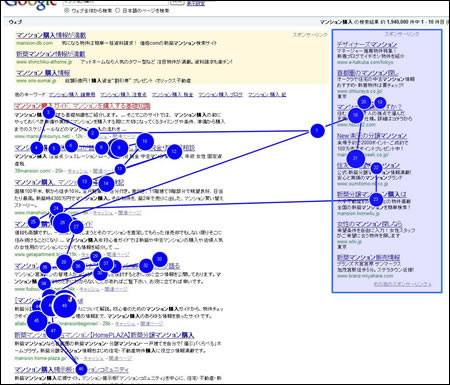The height and width of the screenshot is (385, 450).
Task: Open the red-highlighted マンション購入ガイド result title
Action: click(82, 106)
